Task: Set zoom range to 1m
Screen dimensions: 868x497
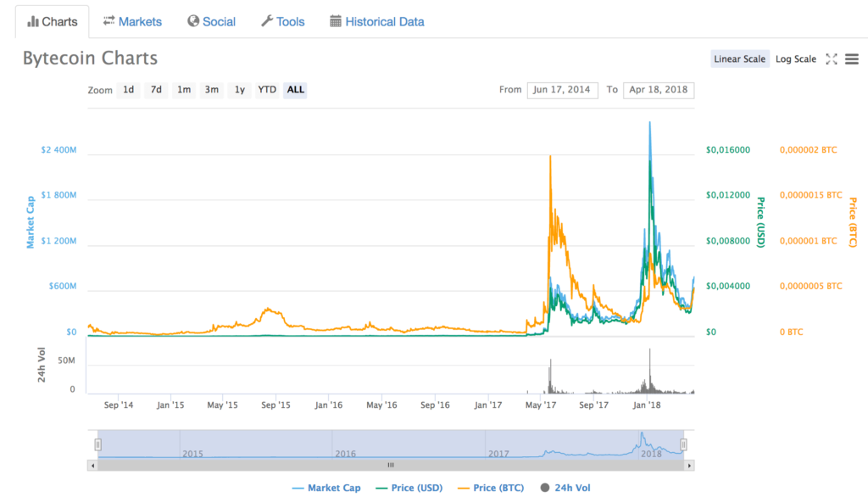Action: [x=184, y=90]
